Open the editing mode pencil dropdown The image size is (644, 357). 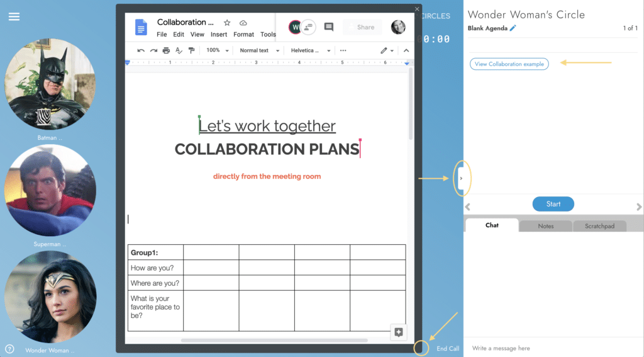pyautogui.click(x=387, y=50)
